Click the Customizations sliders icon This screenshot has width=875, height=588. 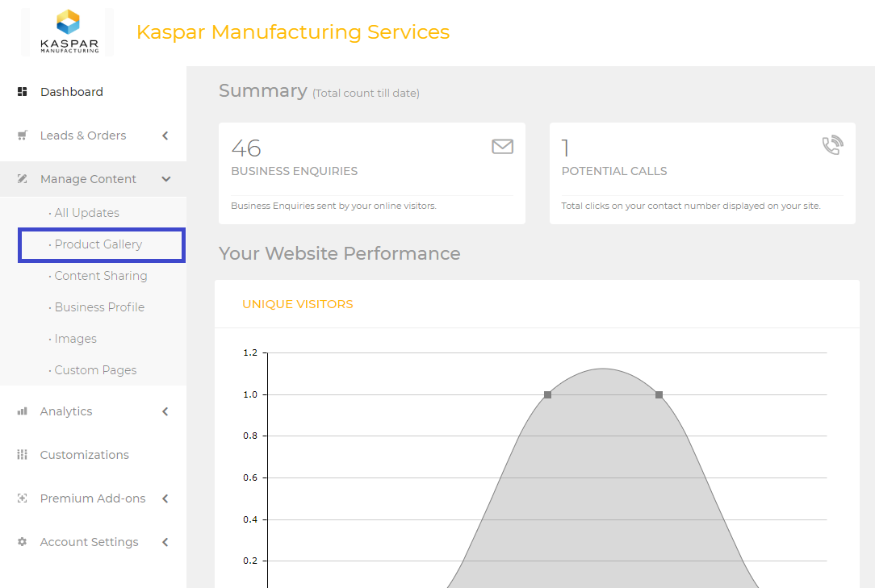click(x=23, y=455)
